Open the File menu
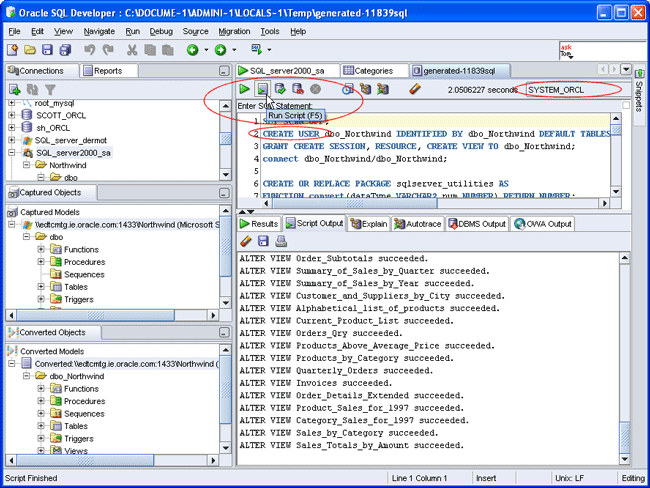The width and height of the screenshot is (650, 488). pyautogui.click(x=14, y=31)
